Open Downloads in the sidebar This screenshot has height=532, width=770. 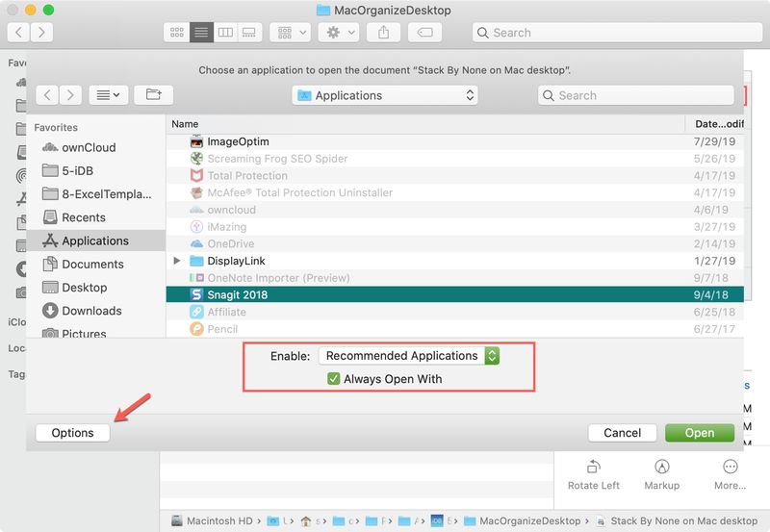[x=82, y=311]
